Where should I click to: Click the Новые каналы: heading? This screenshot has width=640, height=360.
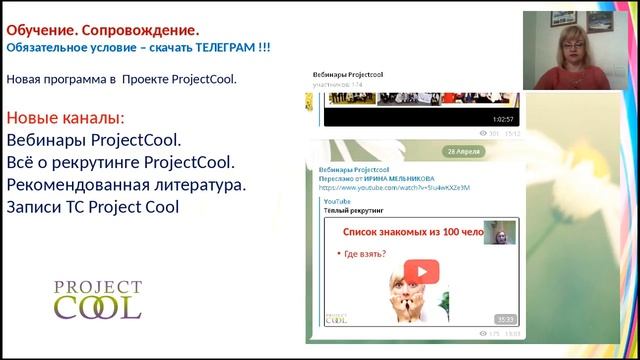tap(65, 118)
